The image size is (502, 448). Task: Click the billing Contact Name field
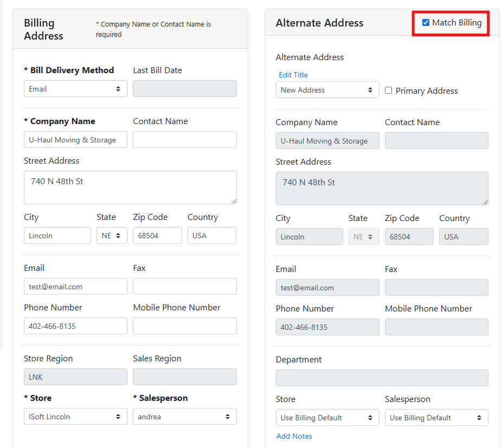(184, 140)
